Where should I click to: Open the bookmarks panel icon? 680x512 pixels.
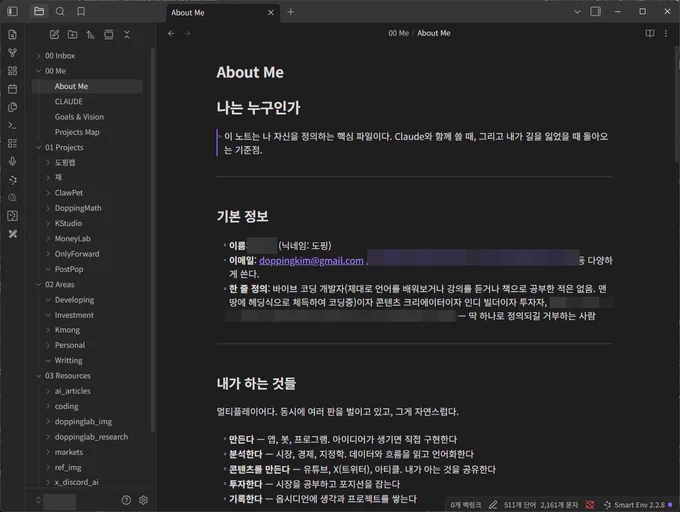point(81,11)
